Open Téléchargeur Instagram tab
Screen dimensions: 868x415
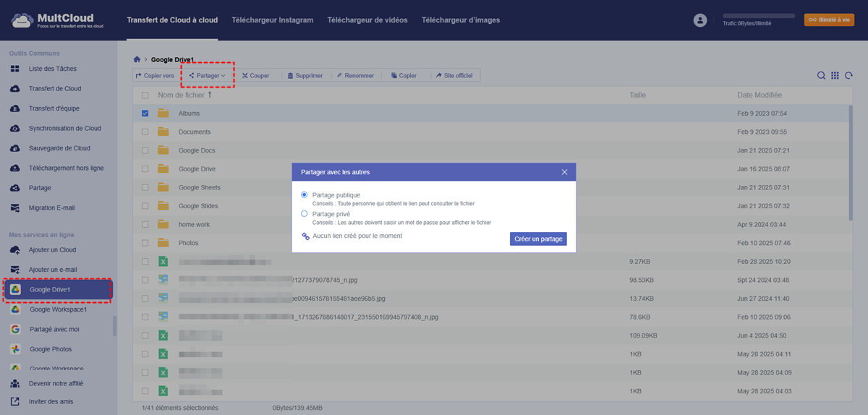(273, 20)
